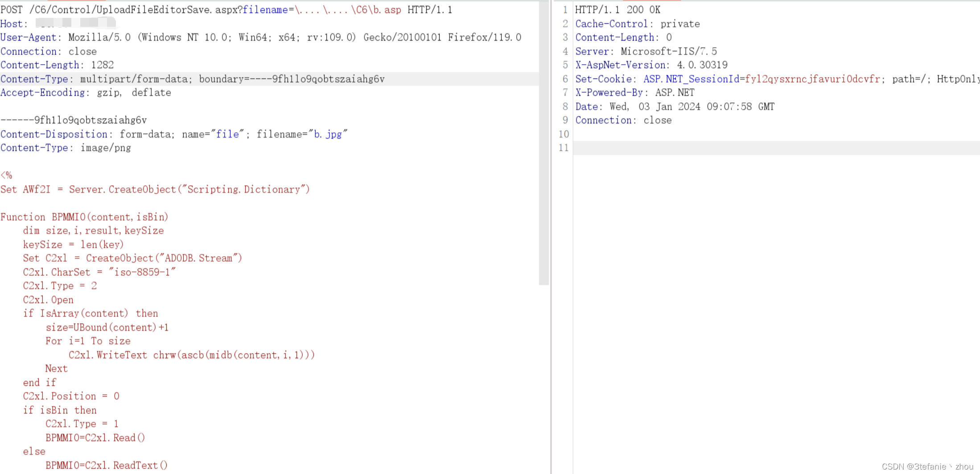Click the 'Set C2xl = CreateObject' ADODB.Stream line

point(132,258)
